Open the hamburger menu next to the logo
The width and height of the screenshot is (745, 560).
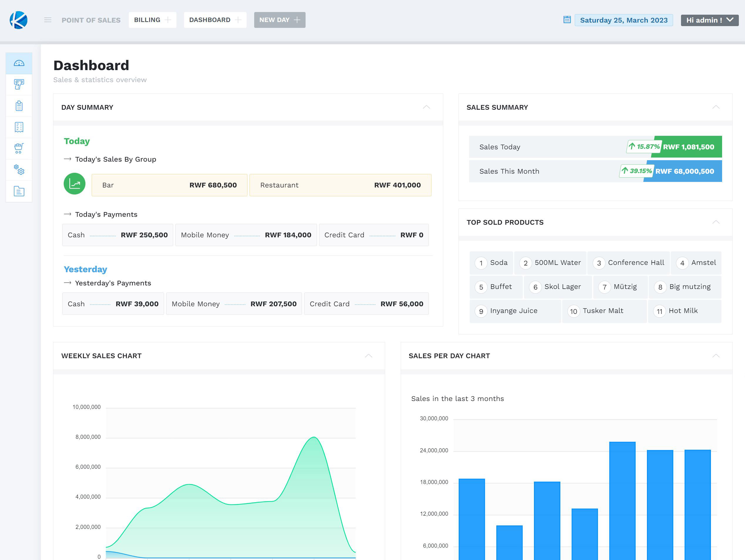[x=48, y=20]
